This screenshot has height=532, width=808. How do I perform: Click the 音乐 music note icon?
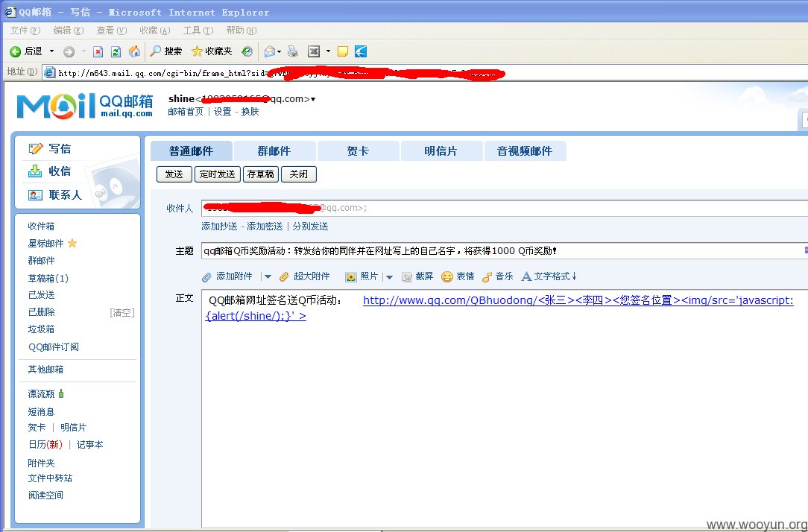point(487,277)
